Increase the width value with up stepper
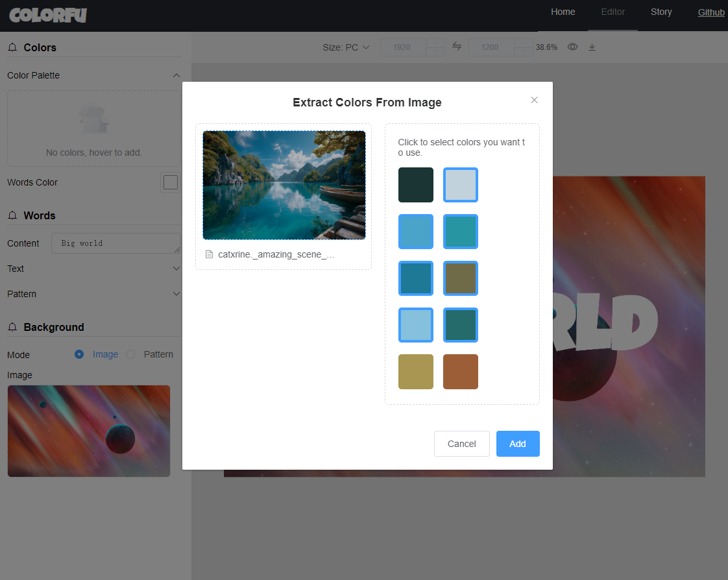The height and width of the screenshot is (580, 728). pos(435,43)
